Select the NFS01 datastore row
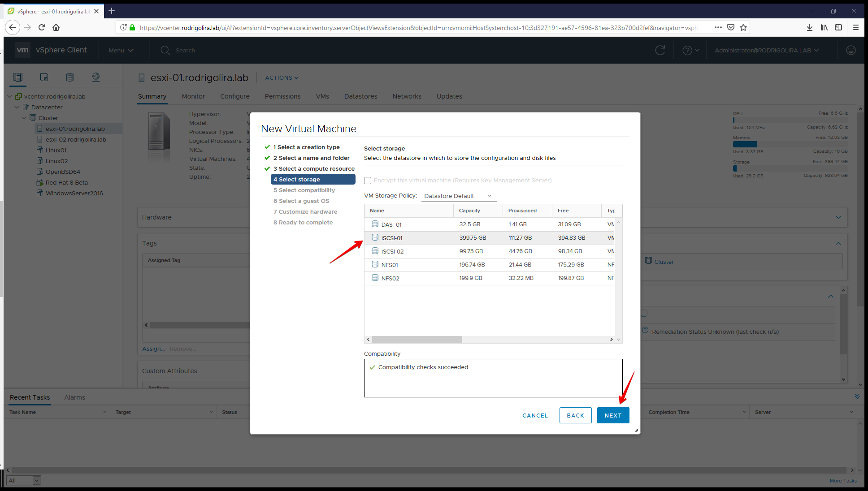 point(489,265)
